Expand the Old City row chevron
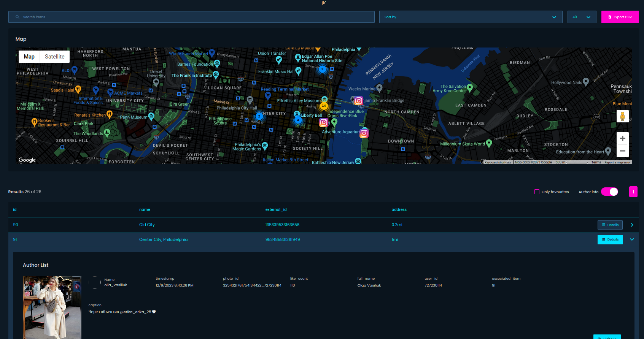Image resolution: width=644 pixels, height=339 pixels. (632, 225)
